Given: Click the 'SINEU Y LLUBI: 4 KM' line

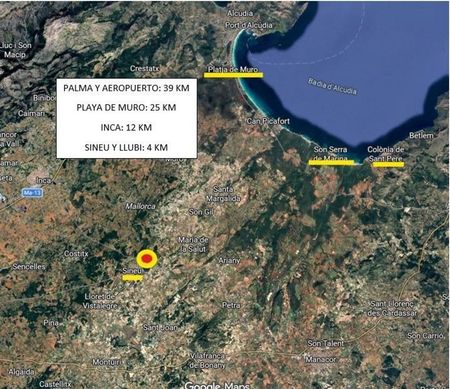Looking at the screenshot, I should pos(126,147).
